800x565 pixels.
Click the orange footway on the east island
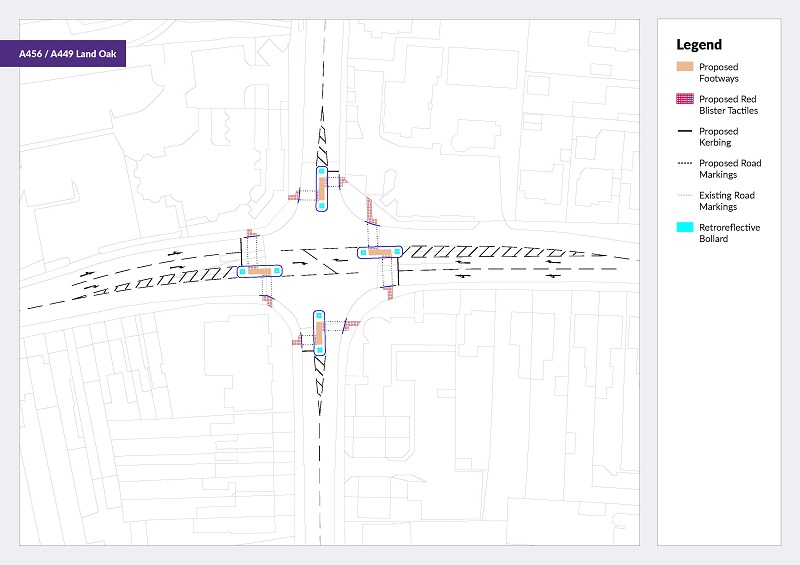380,252
